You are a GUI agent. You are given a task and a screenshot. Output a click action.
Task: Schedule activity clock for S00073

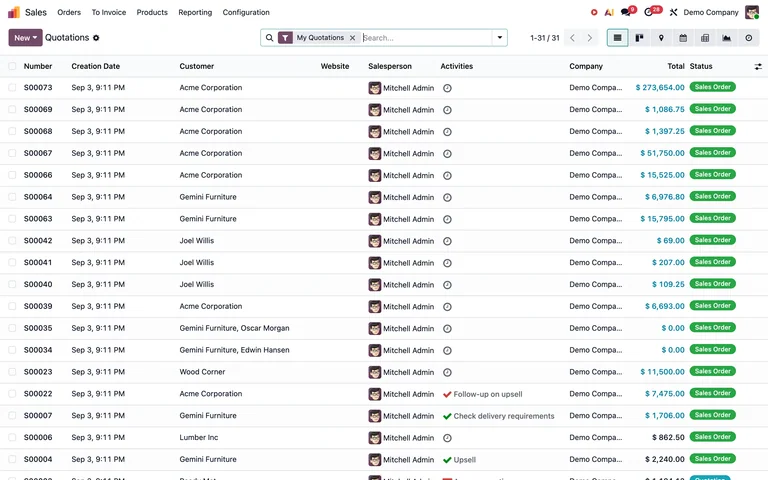[447, 88]
